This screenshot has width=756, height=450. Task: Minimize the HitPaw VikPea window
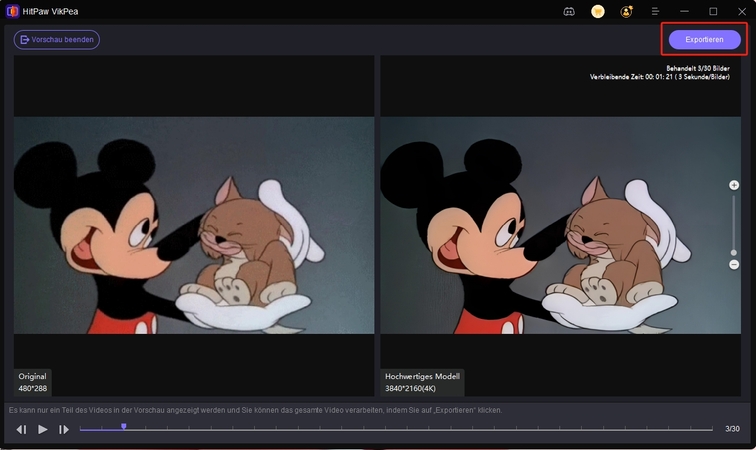coord(685,11)
